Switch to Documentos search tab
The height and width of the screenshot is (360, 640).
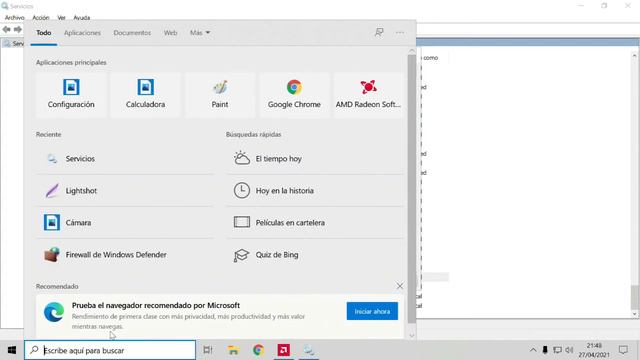[132, 33]
